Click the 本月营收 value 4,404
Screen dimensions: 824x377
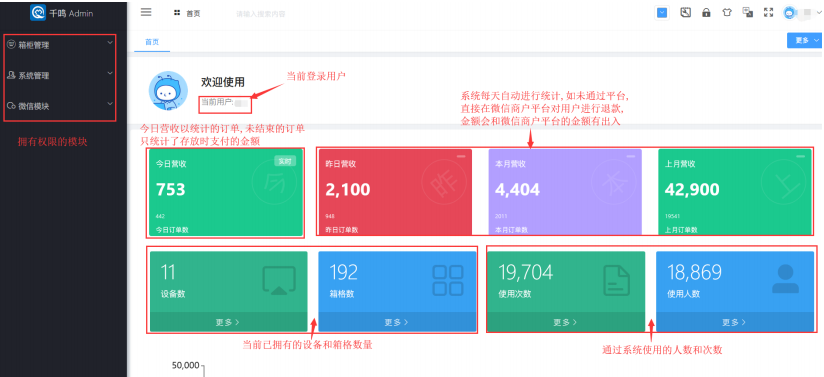(x=518, y=189)
